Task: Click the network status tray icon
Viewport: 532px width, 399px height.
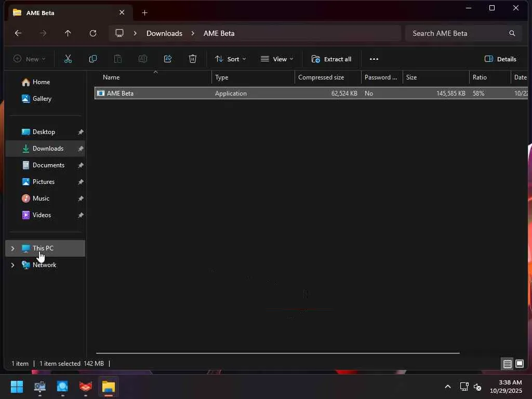Action: (464, 387)
